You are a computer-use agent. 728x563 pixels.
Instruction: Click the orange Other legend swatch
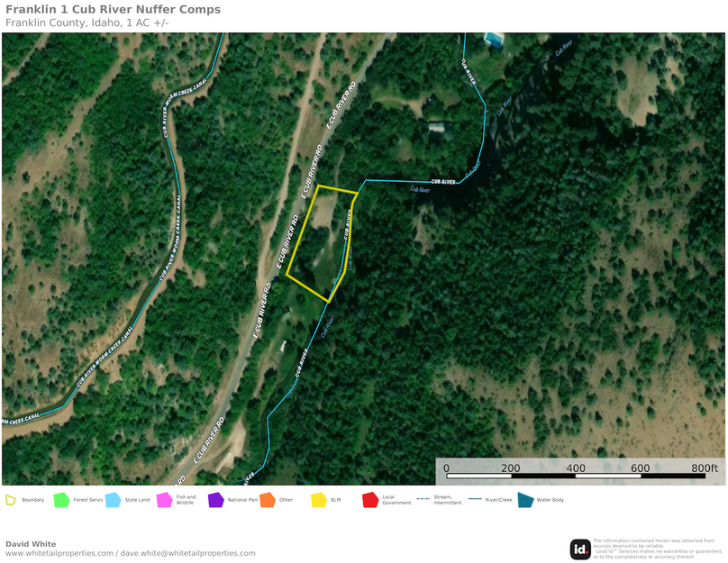click(268, 500)
